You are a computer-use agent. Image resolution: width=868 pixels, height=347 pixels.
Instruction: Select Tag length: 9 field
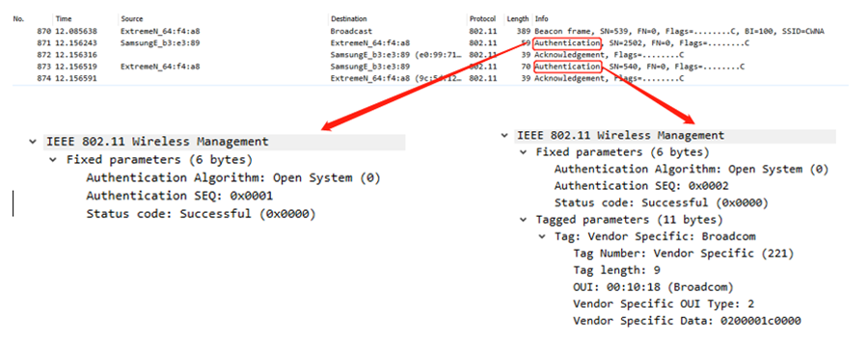pyautogui.click(x=616, y=271)
